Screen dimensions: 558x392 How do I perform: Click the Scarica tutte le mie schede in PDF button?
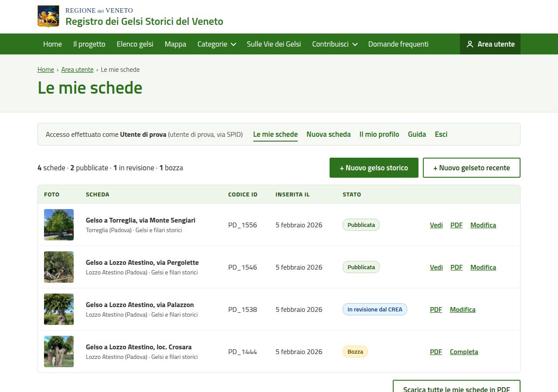point(456,386)
